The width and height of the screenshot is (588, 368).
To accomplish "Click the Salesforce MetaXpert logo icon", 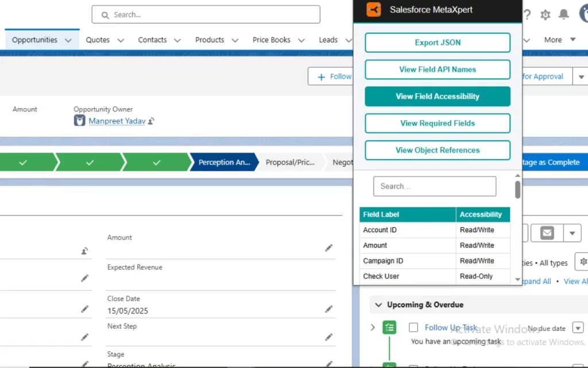I will point(374,10).
